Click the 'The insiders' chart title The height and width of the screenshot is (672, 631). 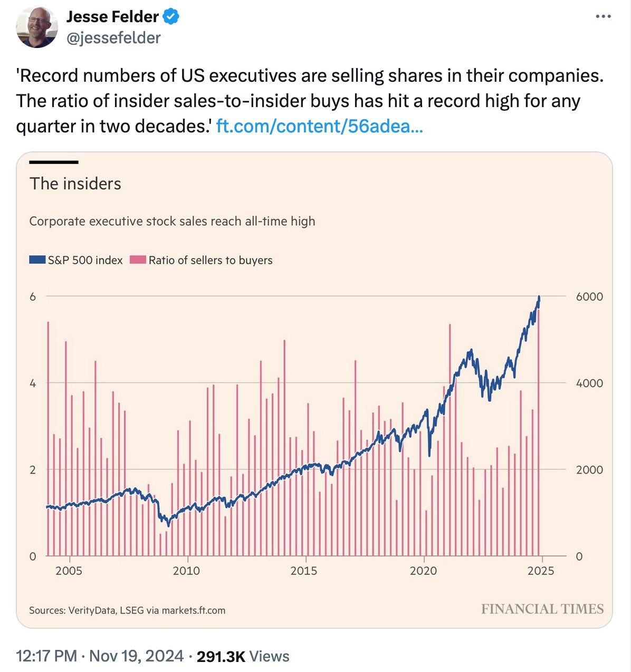(75, 184)
